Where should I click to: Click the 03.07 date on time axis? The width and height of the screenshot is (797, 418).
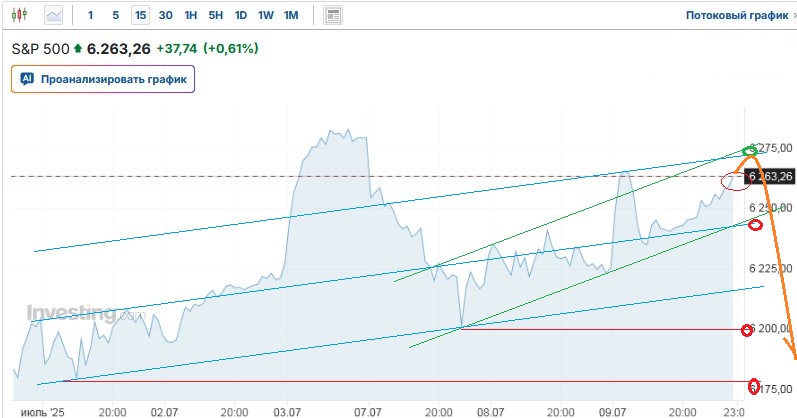point(287,410)
